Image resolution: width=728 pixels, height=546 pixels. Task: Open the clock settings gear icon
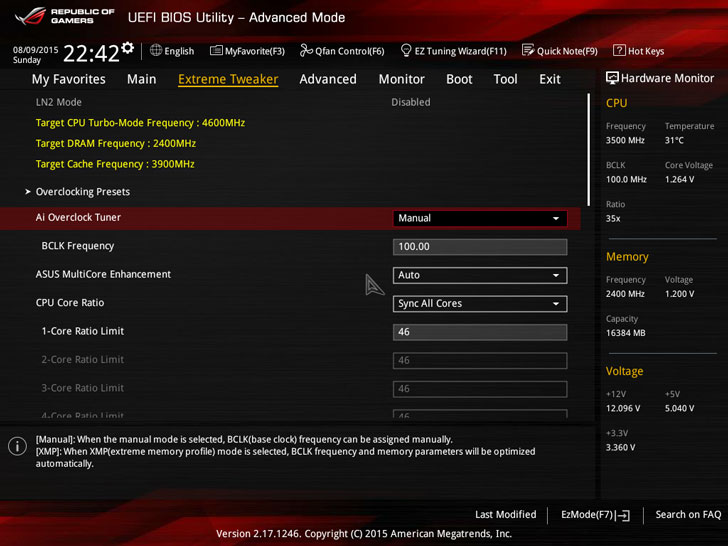point(128,47)
